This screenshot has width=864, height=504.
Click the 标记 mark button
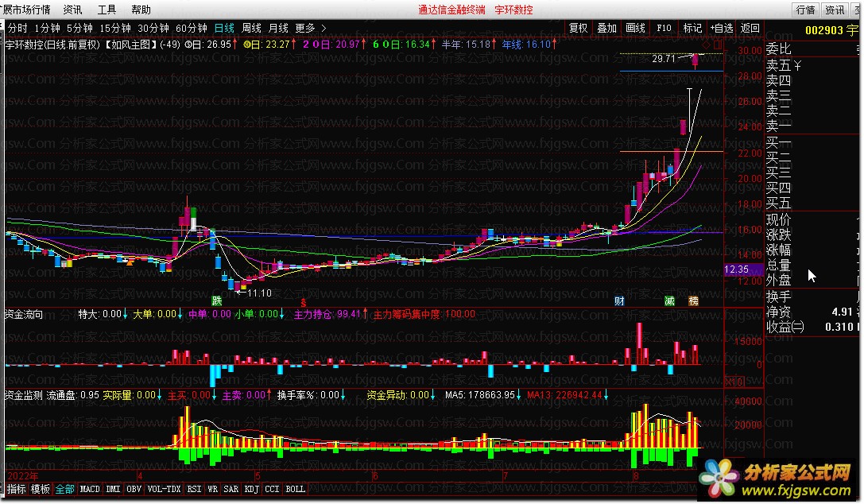pyautogui.click(x=692, y=28)
